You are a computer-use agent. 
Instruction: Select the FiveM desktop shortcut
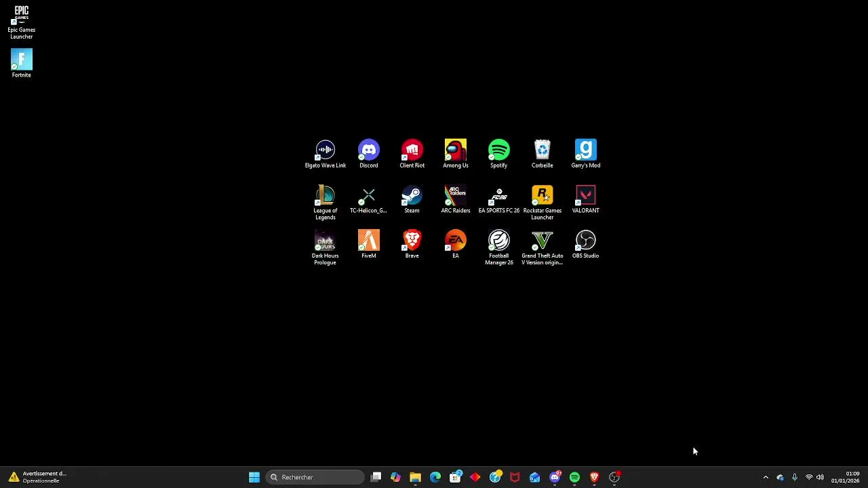(x=368, y=245)
